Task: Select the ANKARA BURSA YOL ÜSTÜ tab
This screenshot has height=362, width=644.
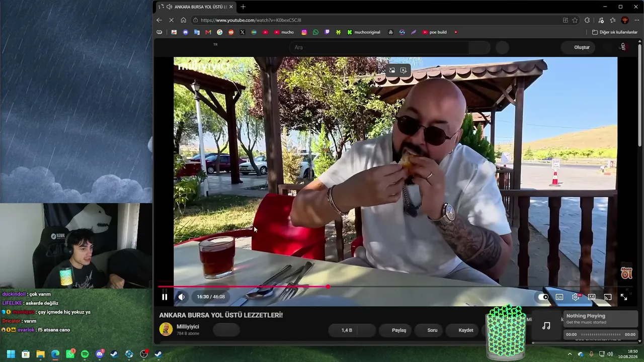Action: [x=196, y=7]
